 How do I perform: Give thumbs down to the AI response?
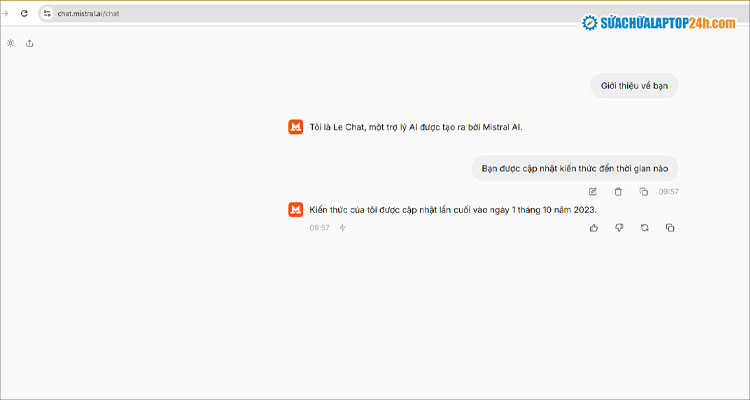tap(619, 228)
